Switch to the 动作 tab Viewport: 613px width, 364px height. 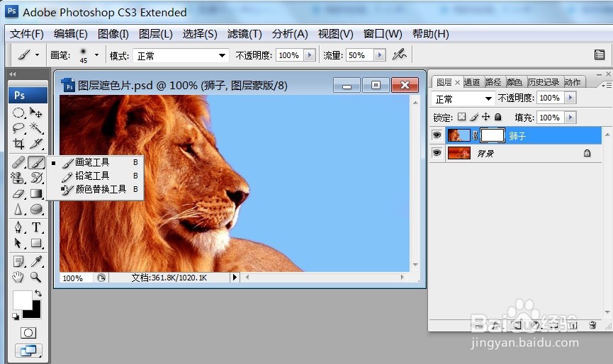coord(573,82)
